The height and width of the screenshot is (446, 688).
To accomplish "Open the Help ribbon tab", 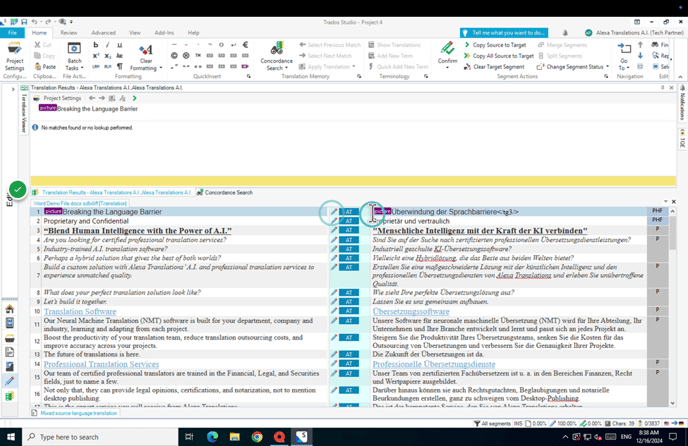I will click(194, 32).
